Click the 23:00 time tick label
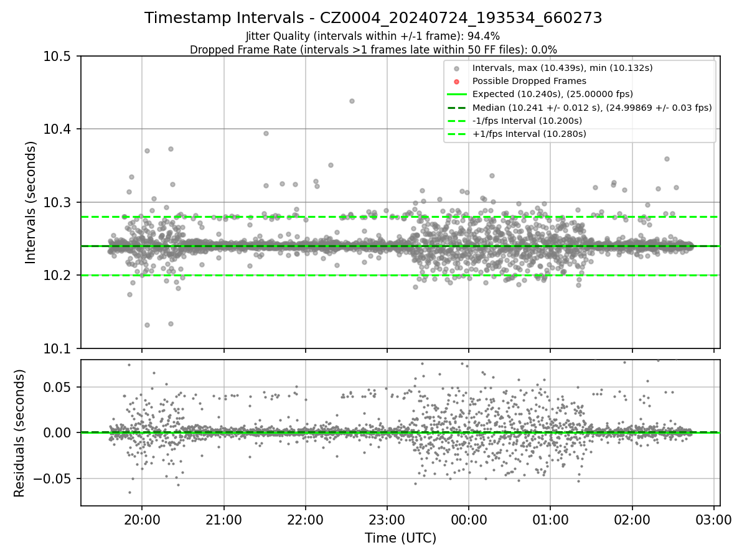Image resolution: width=747 pixels, height=560 pixels. pos(387,520)
